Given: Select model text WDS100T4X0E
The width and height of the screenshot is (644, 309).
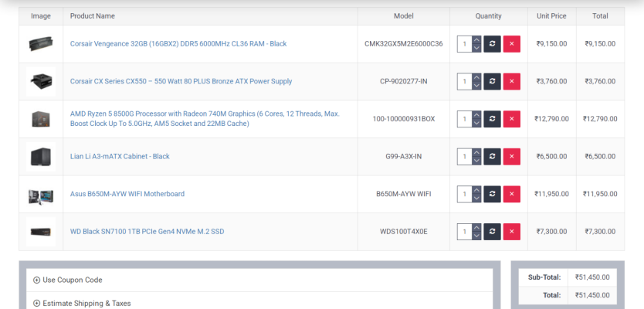Looking at the screenshot, I should point(404,231).
